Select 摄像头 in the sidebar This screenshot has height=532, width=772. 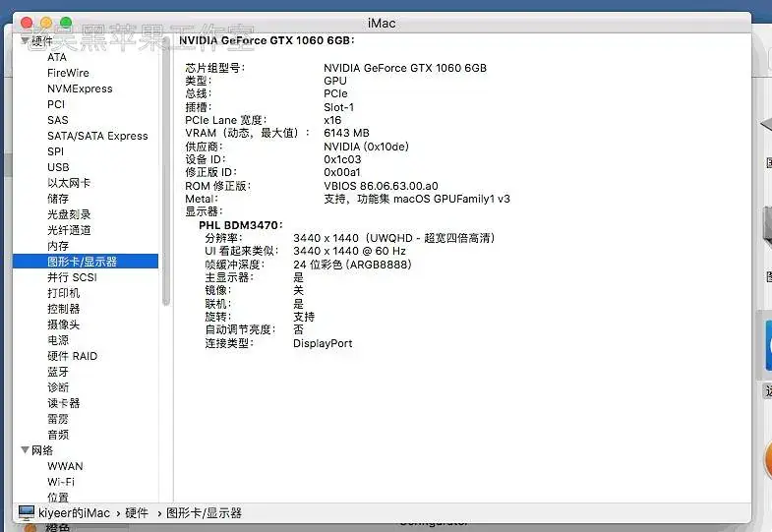coord(63,325)
